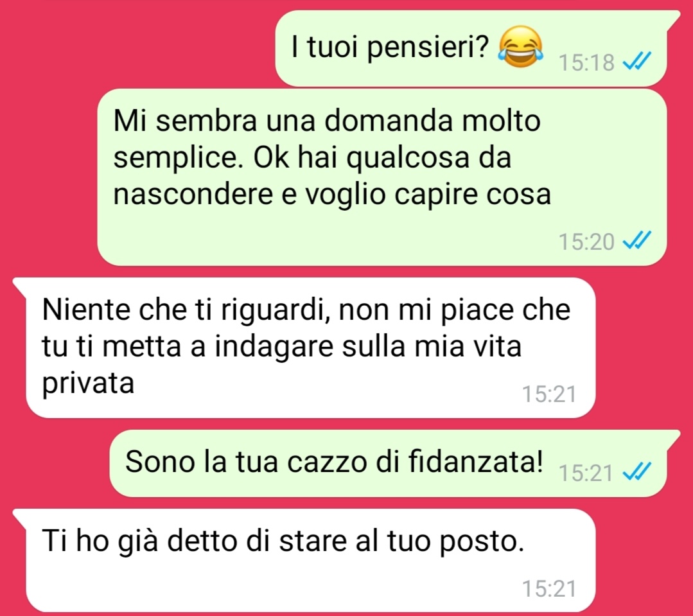Click the 15:20 timestamp
Viewport: 693px width, 616px height.
point(586,242)
